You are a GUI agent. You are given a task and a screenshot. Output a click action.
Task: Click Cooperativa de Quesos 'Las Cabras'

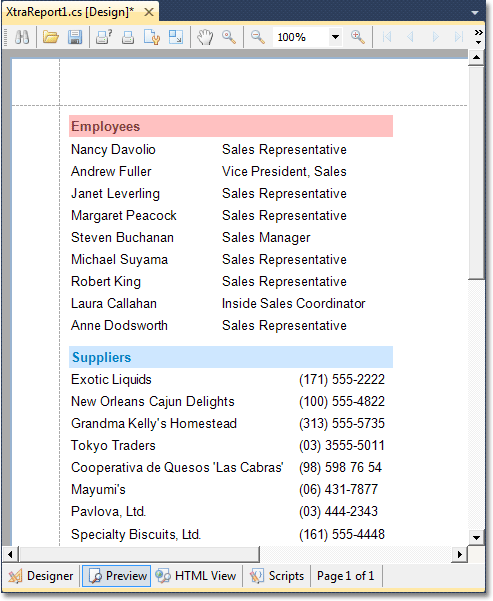(177, 467)
